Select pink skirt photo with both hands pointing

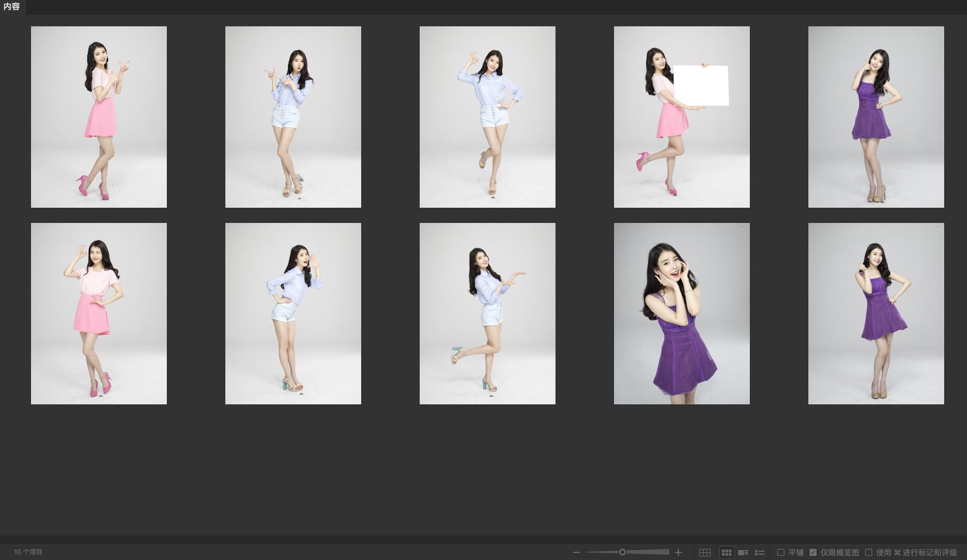coord(99,117)
